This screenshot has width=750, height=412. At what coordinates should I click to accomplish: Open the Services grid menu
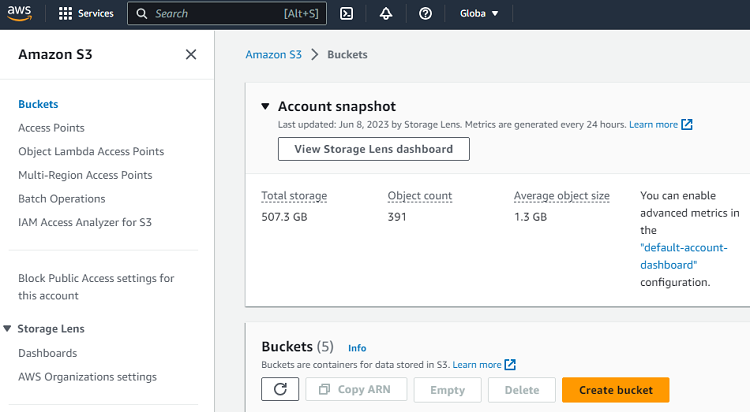click(x=86, y=14)
